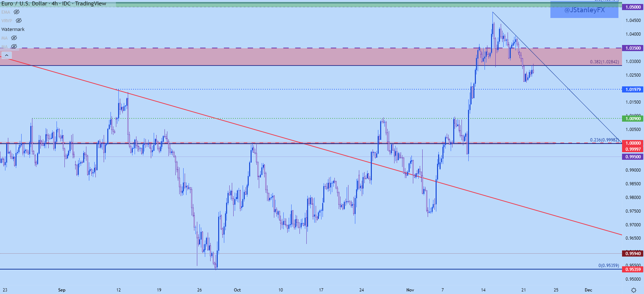Click the 0(0.95359) Fibonacci level label

(x=609, y=266)
